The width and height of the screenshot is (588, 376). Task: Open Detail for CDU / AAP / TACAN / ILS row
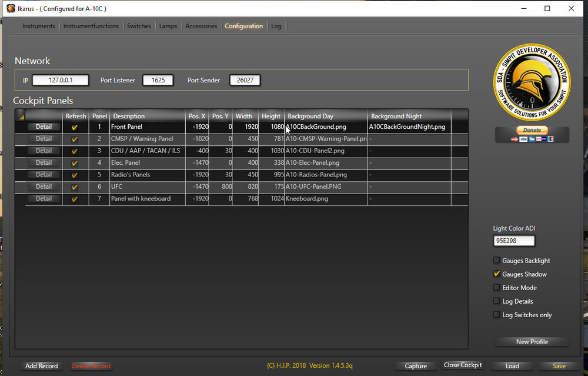44,151
